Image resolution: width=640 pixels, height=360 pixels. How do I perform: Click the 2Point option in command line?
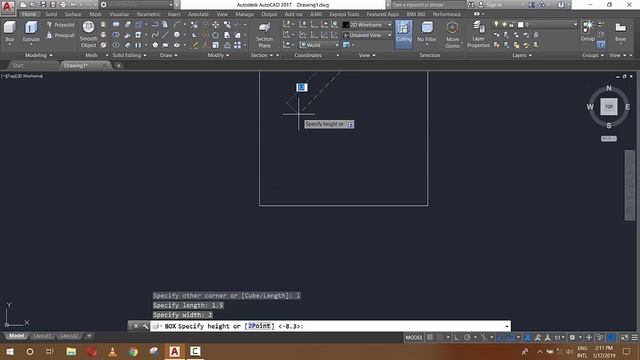pyautogui.click(x=259, y=326)
